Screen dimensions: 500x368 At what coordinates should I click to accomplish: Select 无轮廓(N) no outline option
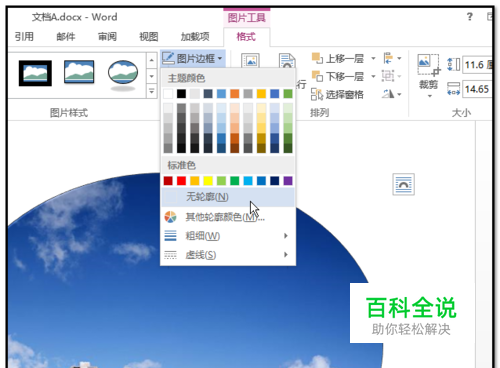(228, 197)
